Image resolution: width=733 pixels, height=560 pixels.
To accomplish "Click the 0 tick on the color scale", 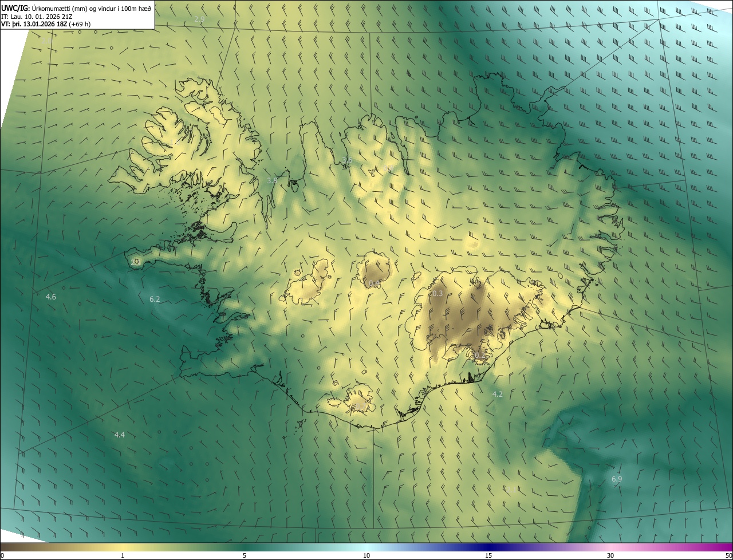I will (x=2, y=555).
